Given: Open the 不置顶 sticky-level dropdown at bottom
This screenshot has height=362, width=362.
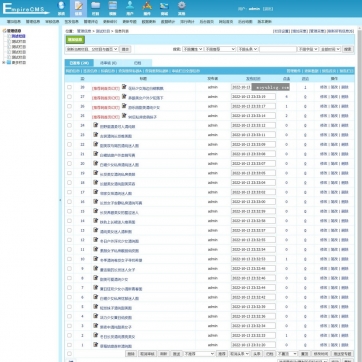Looking at the screenshot, I should tap(287, 354).
